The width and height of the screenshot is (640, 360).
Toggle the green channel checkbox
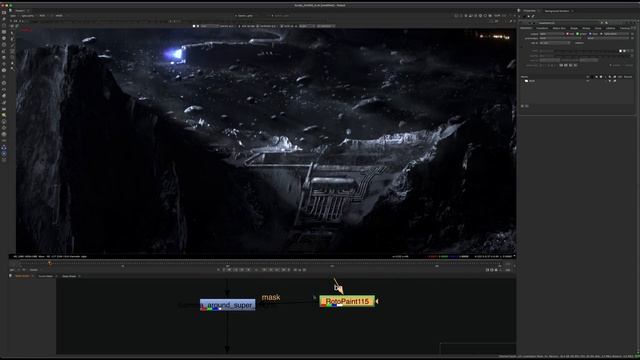click(x=578, y=34)
